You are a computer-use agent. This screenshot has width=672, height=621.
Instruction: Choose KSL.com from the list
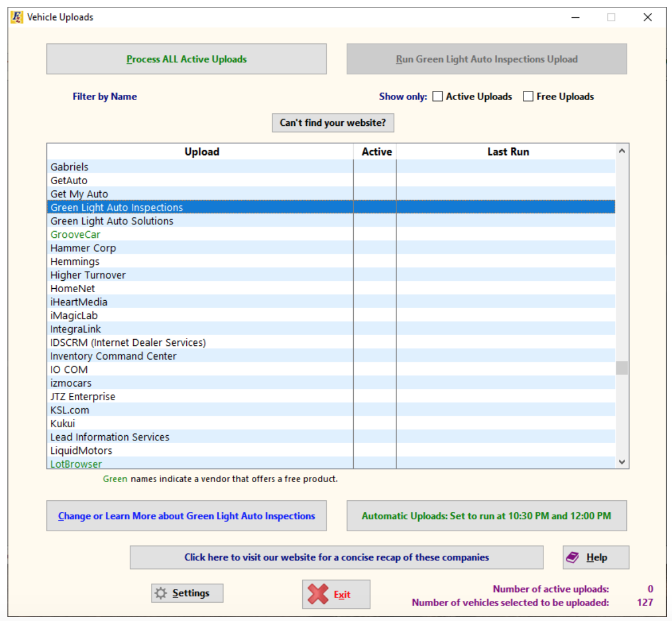point(70,410)
